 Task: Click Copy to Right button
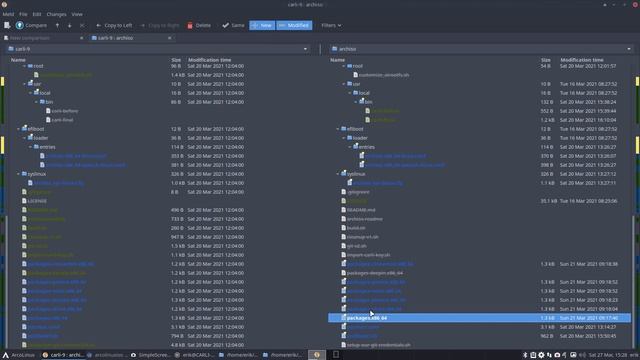[160, 25]
